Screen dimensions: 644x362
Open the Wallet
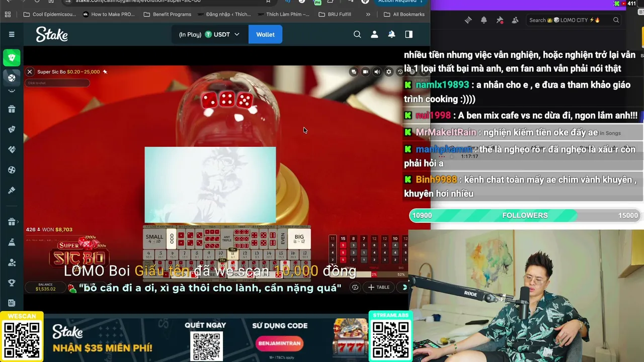(265, 34)
